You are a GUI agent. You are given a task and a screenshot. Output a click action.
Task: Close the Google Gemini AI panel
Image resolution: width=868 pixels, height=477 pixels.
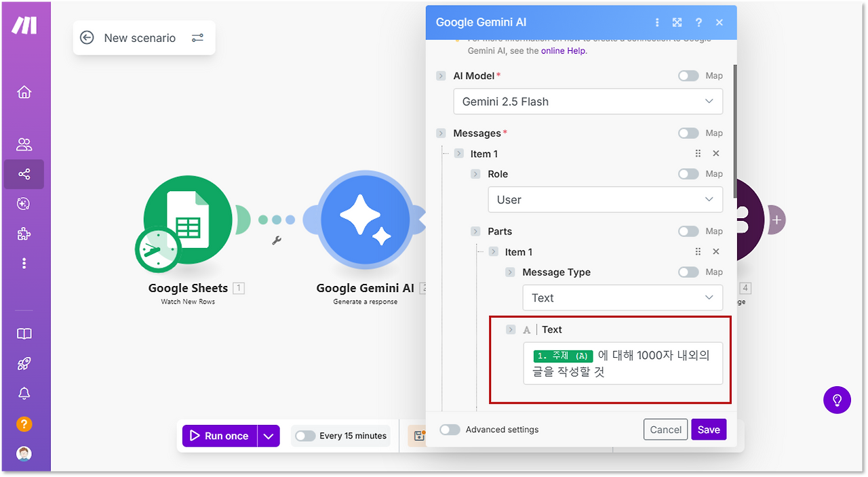pyautogui.click(x=719, y=22)
